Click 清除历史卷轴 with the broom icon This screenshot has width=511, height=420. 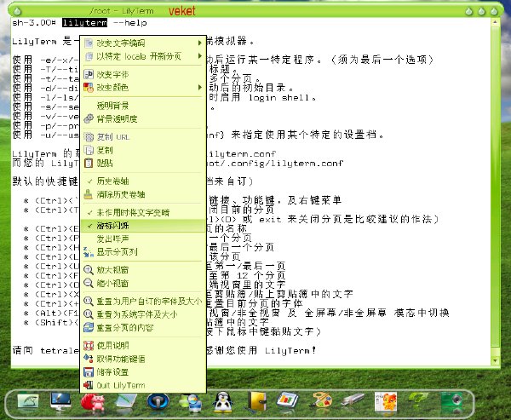(143, 194)
